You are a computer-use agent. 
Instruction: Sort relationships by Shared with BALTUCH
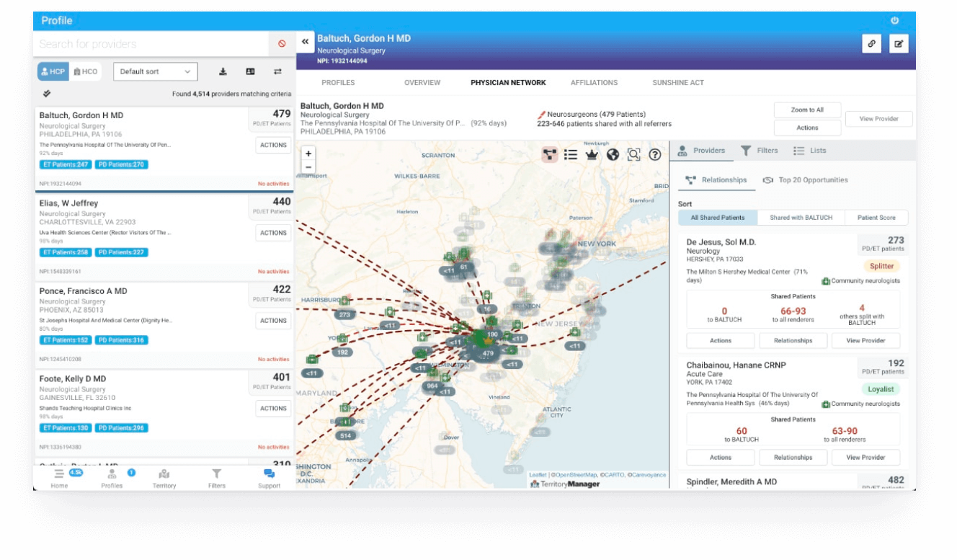(x=801, y=218)
